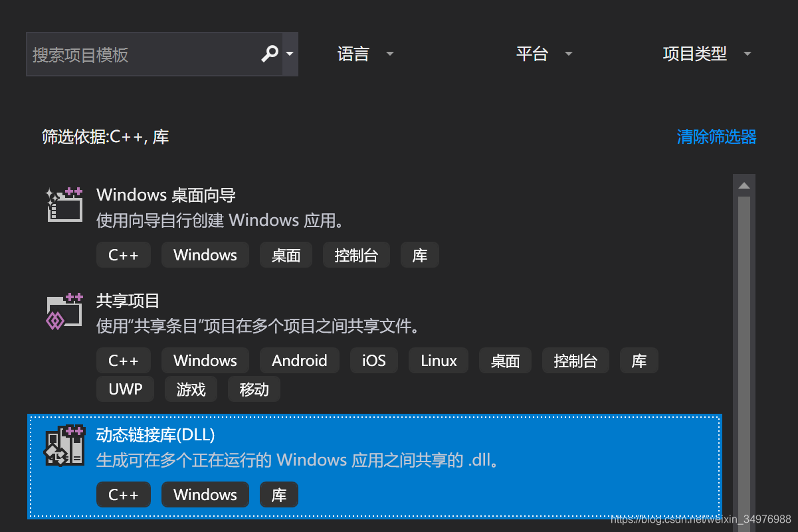Click the 游戏 tag under 共享项目
This screenshot has width=798, height=532.
coord(191,389)
